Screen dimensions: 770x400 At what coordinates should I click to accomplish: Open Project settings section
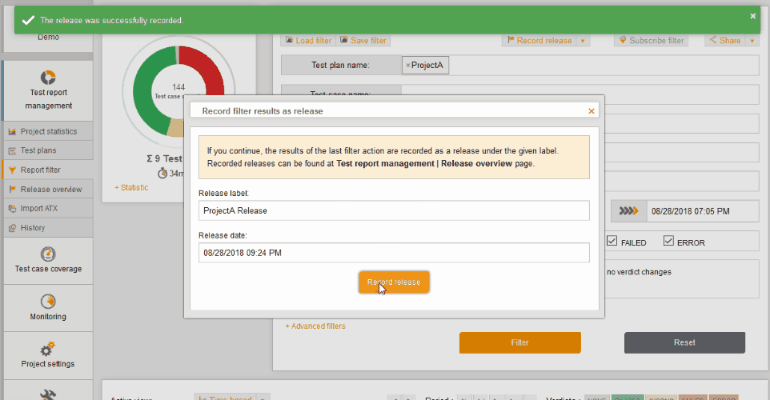(48, 355)
